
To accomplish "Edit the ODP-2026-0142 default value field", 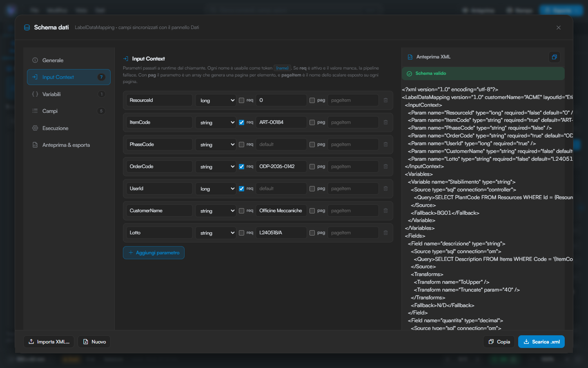I will click(x=281, y=166).
